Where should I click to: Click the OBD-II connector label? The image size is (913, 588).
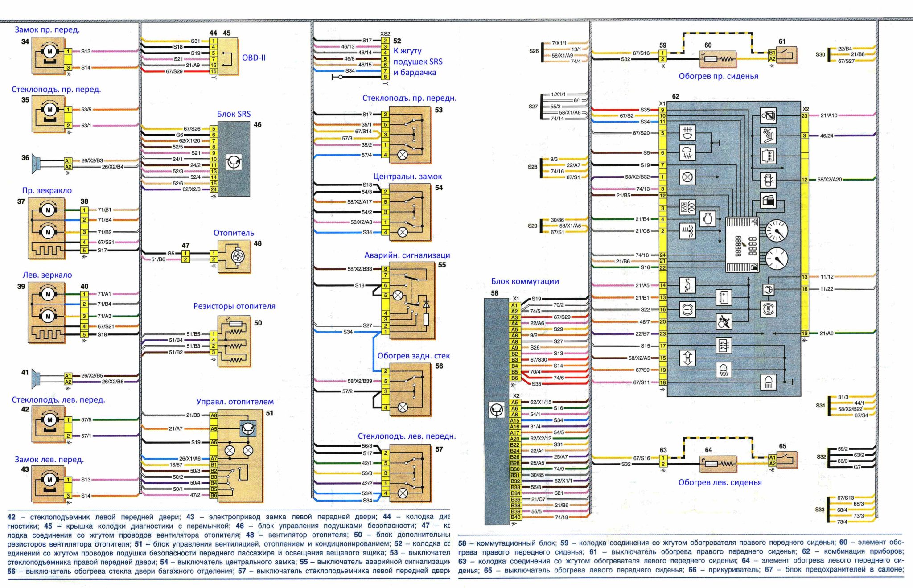(254, 58)
